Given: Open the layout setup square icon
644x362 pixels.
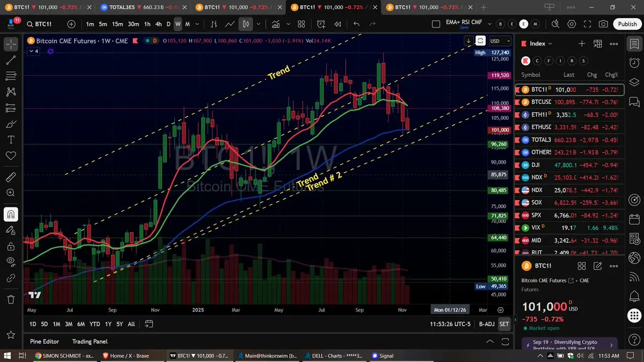Looking at the screenshot, I should pos(436,24).
